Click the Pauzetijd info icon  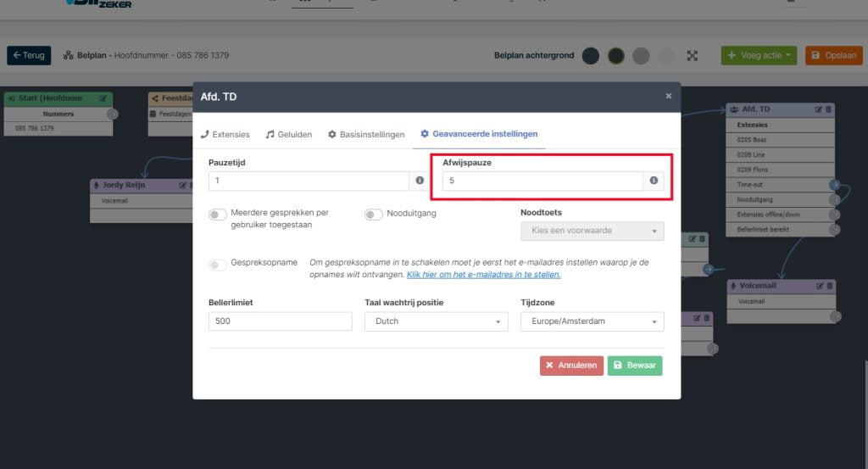[x=420, y=181]
